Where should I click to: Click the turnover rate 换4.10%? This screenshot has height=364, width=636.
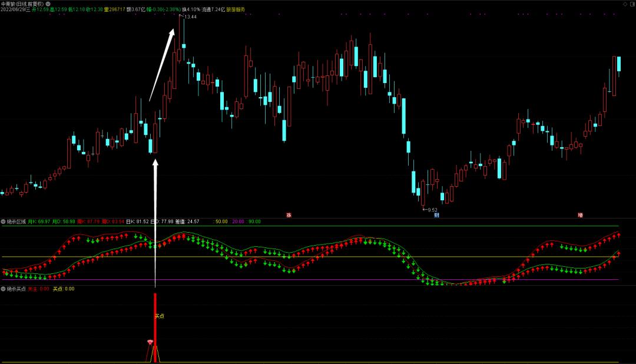tap(191, 9)
